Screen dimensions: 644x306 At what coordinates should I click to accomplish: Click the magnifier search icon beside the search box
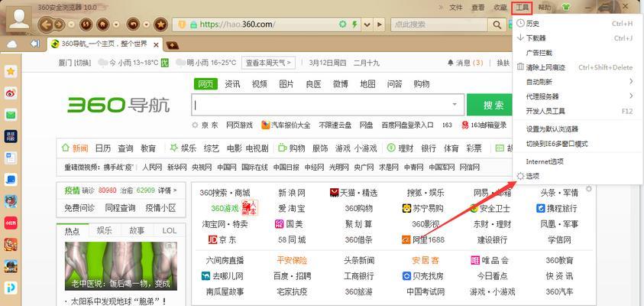tap(497, 24)
